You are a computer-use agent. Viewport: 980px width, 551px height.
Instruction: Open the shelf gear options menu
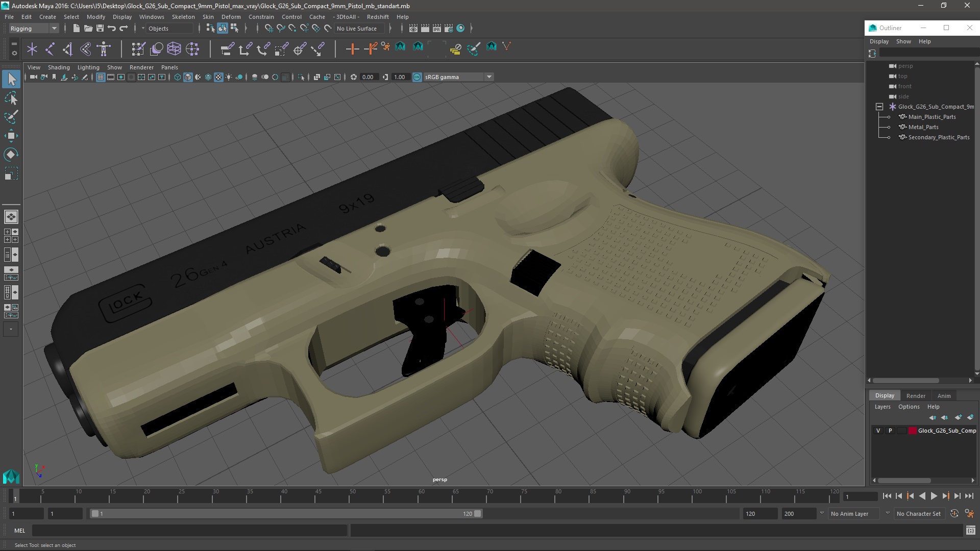[14, 53]
